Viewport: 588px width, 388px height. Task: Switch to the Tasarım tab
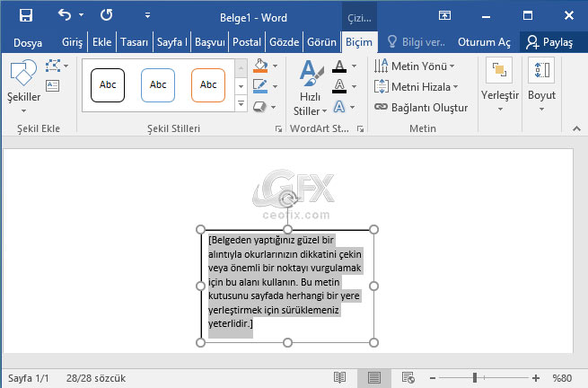[x=135, y=42]
